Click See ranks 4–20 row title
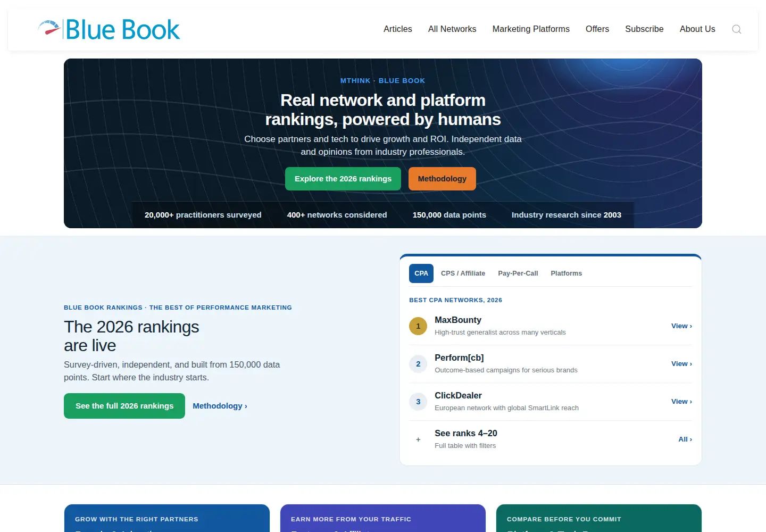 point(466,434)
